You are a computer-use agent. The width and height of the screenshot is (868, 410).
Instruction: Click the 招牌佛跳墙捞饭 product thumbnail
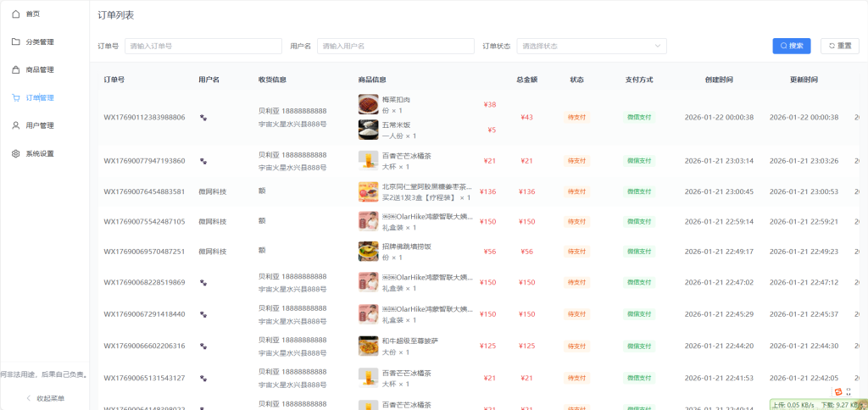coord(368,252)
